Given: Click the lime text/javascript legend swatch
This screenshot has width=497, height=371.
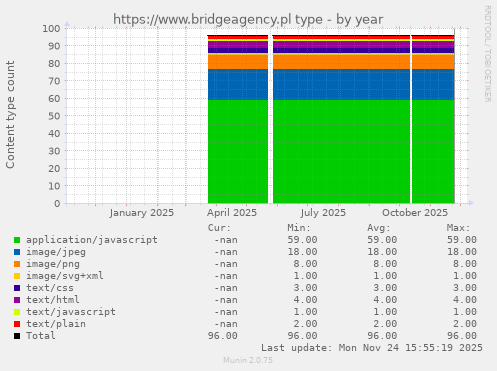Looking at the screenshot, I should (17, 312).
